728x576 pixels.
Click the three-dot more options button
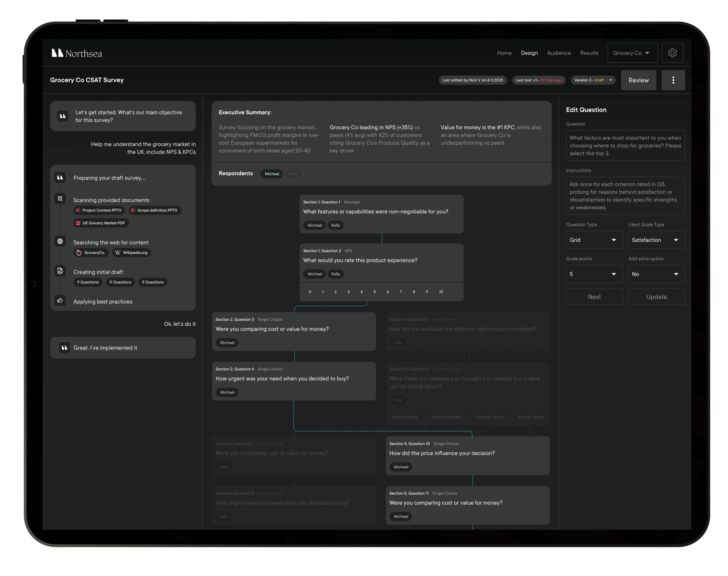click(673, 80)
